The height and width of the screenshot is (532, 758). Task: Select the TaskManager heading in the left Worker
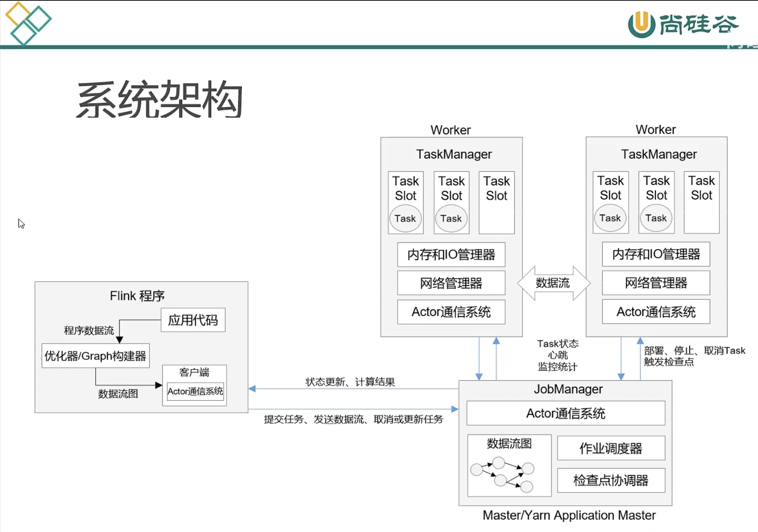click(x=454, y=154)
